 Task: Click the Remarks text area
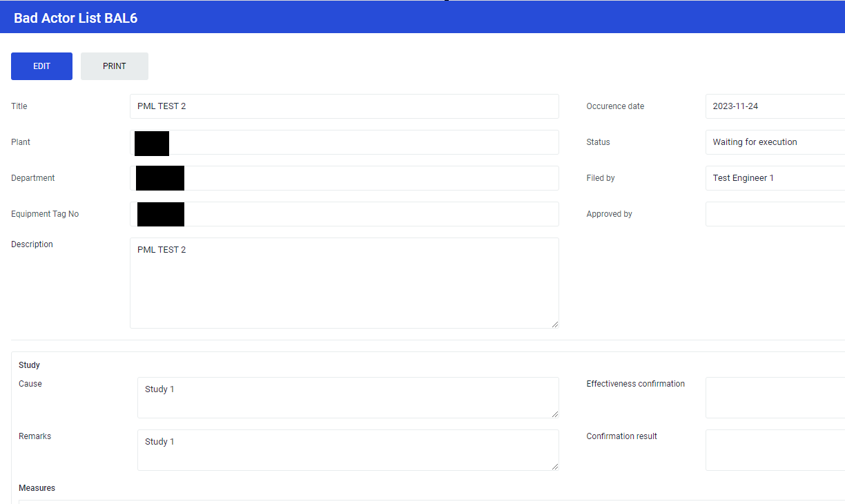click(348, 449)
